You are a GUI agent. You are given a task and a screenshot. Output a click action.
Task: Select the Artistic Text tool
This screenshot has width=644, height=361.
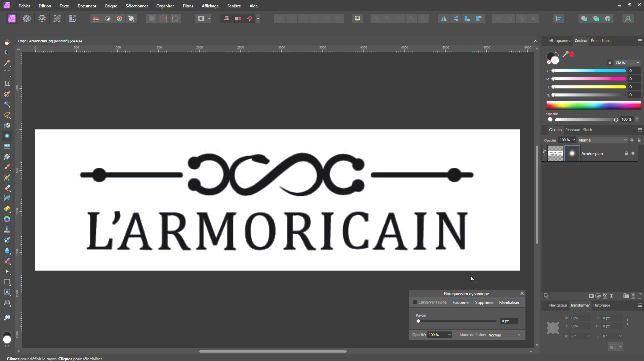click(7, 292)
